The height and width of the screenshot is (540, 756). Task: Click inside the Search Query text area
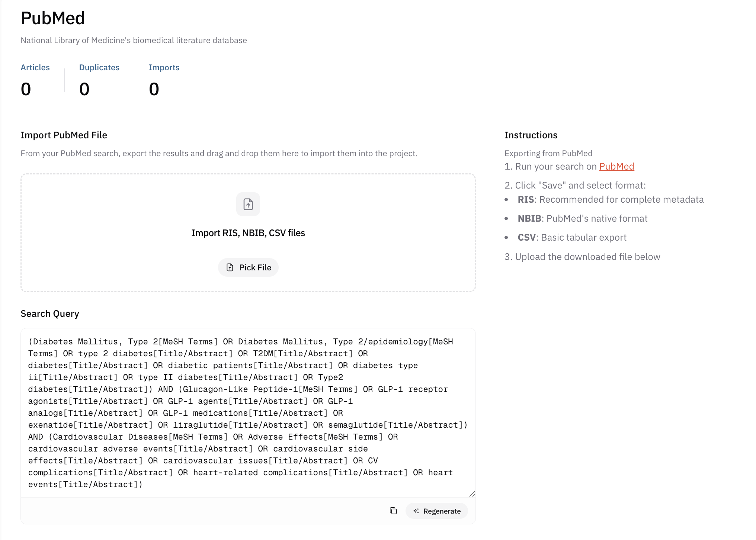click(x=248, y=413)
